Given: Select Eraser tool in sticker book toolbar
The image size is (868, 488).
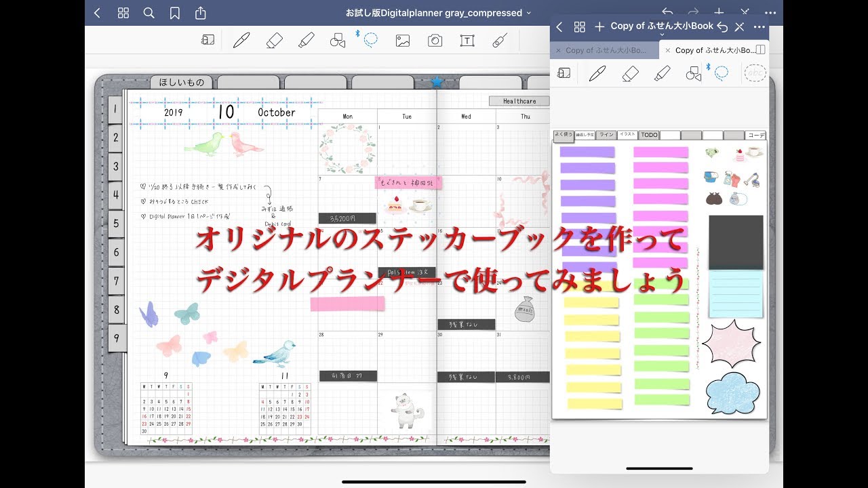Looking at the screenshot, I should point(630,73).
